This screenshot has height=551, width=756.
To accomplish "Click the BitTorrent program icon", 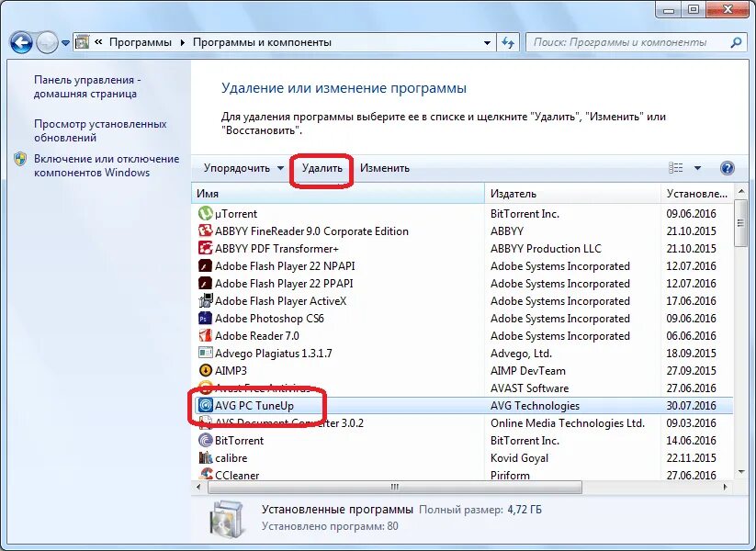I will point(206,440).
